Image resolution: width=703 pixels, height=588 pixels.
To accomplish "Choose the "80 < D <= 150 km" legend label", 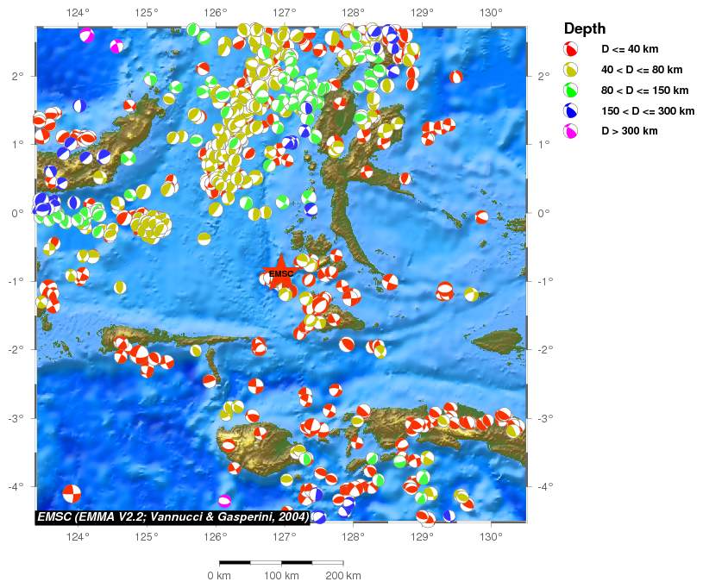I will coord(644,91).
